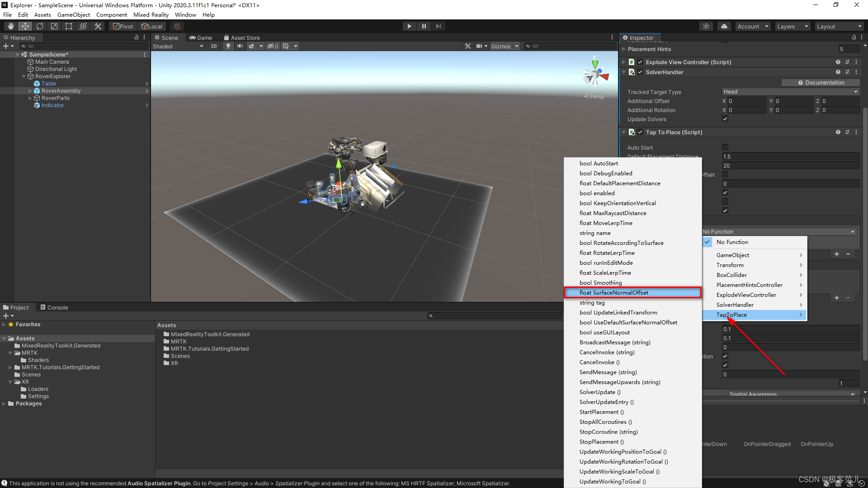Click the Pause button in toolbar
This screenshot has width=868, height=488.
(x=424, y=26)
